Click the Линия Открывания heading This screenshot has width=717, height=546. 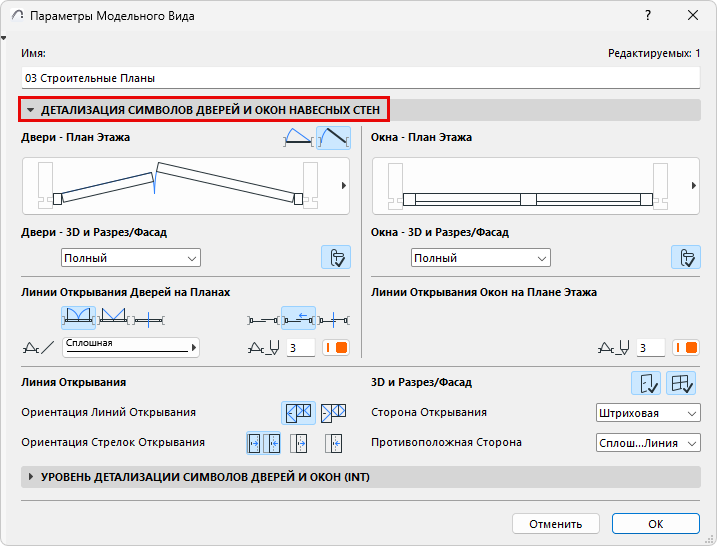pyautogui.click(x=74, y=382)
